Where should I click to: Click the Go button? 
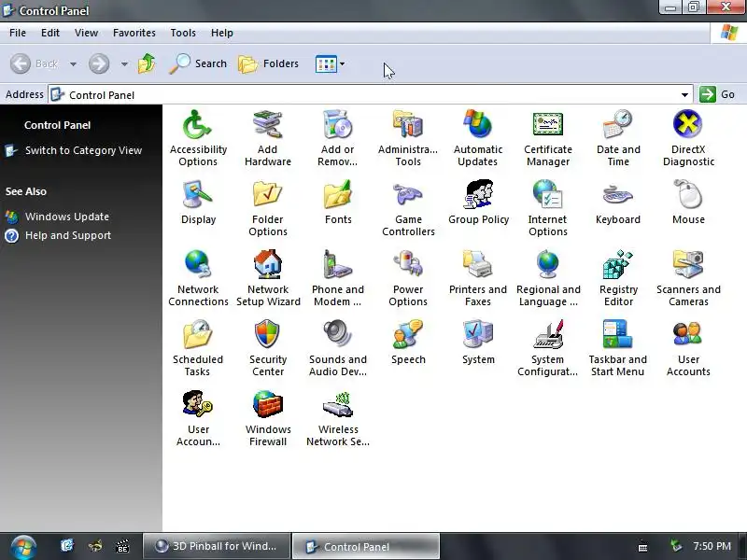(x=718, y=94)
